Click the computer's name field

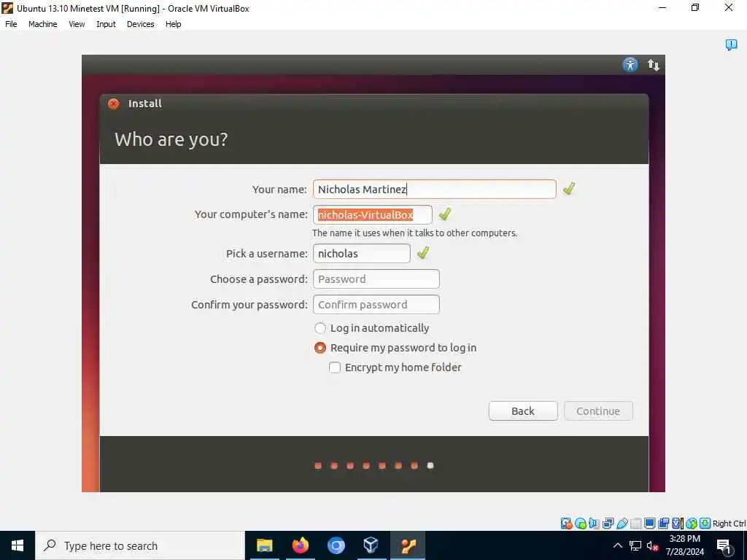coord(373,215)
